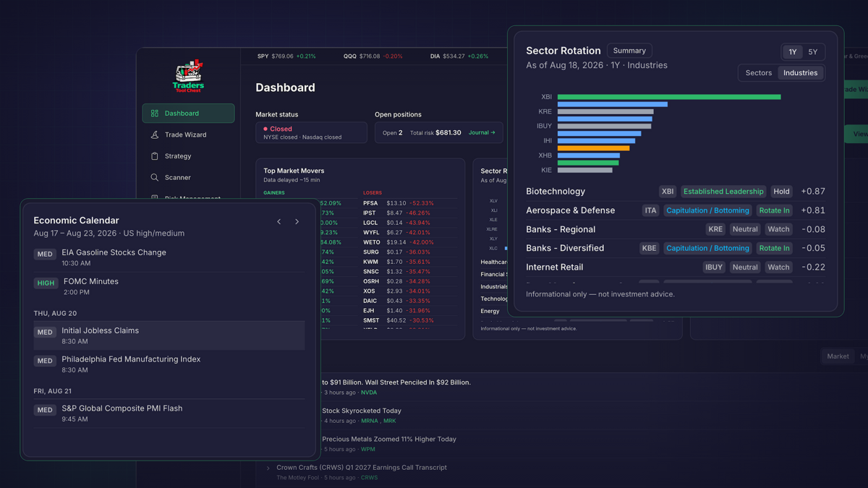Select the Banks - Regional row name
The height and width of the screenshot is (488, 868).
[x=561, y=229]
